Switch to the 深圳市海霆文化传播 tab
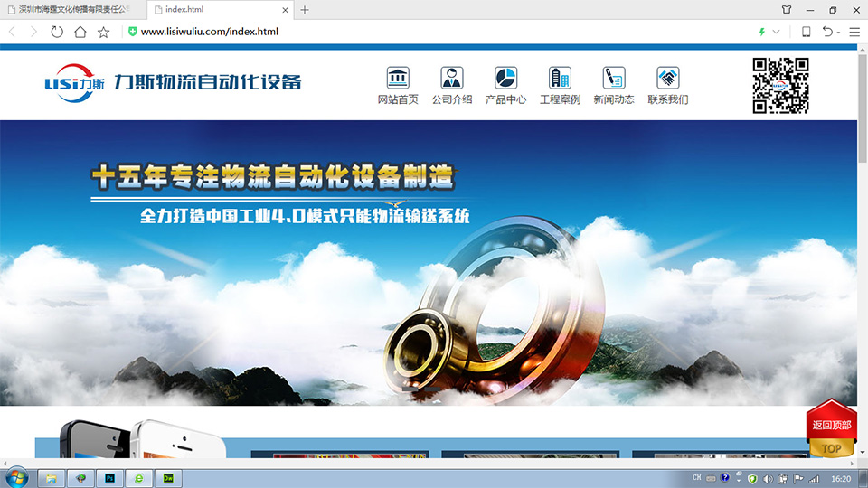 [x=72, y=10]
